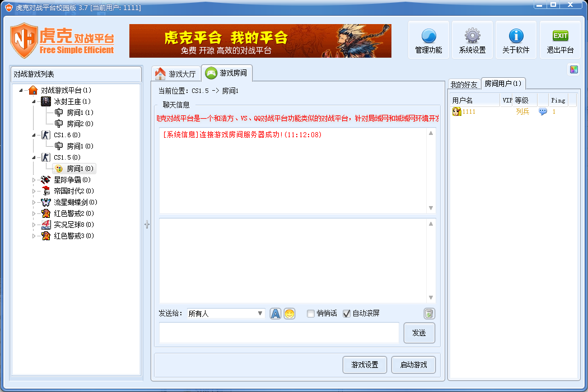
Task: Open the emoticon smiley picker
Action: click(x=290, y=314)
